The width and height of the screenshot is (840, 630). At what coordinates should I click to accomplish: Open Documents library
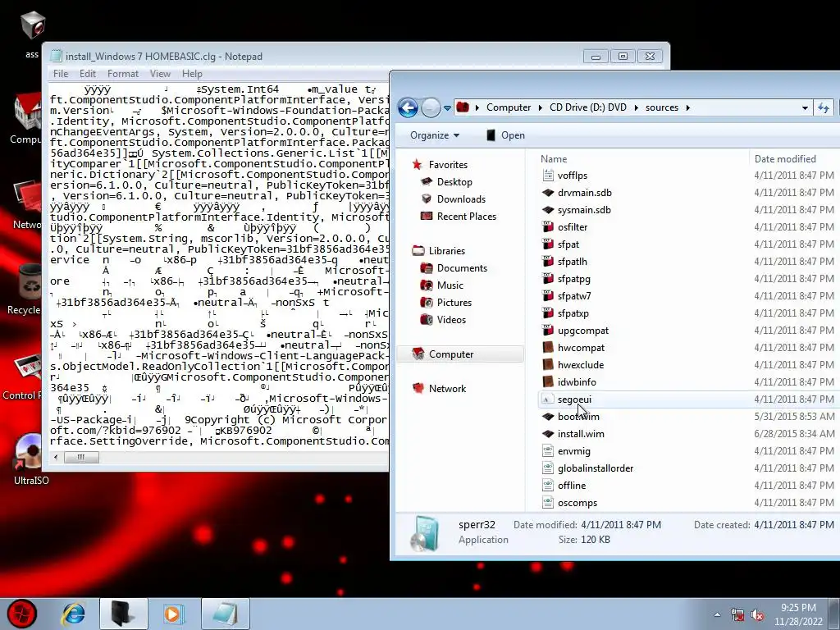pos(462,268)
